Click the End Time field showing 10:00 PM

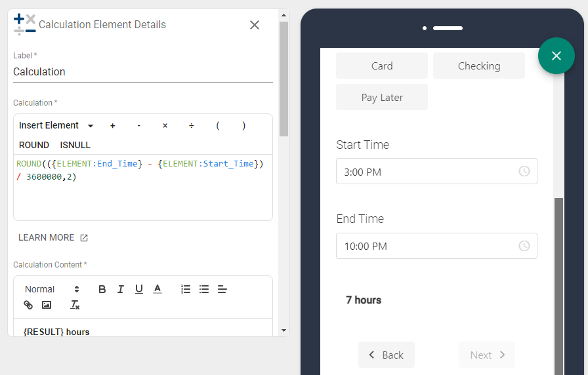[x=436, y=246]
